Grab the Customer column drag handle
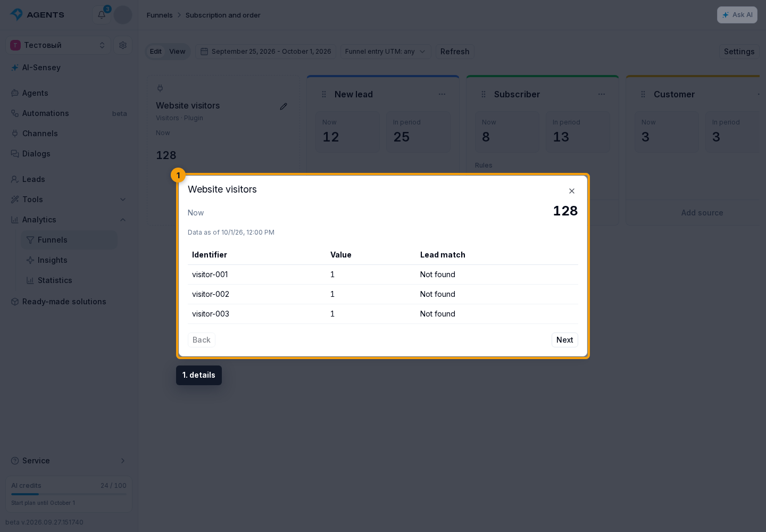The height and width of the screenshot is (532, 766). pyautogui.click(x=643, y=94)
